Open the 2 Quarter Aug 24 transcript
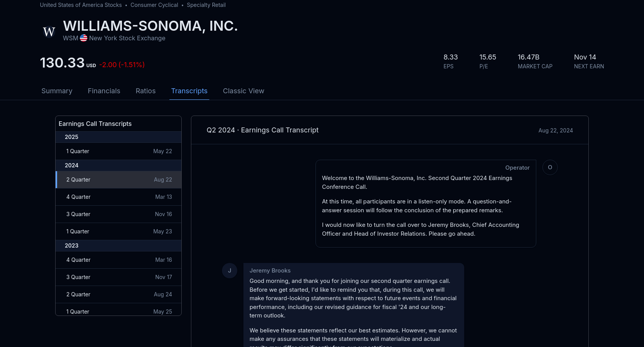644x347 pixels. click(118, 294)
